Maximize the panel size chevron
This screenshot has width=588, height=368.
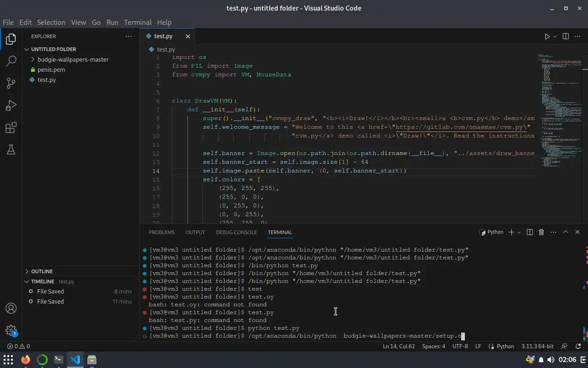pyautogui.click(x=565, y=232)
